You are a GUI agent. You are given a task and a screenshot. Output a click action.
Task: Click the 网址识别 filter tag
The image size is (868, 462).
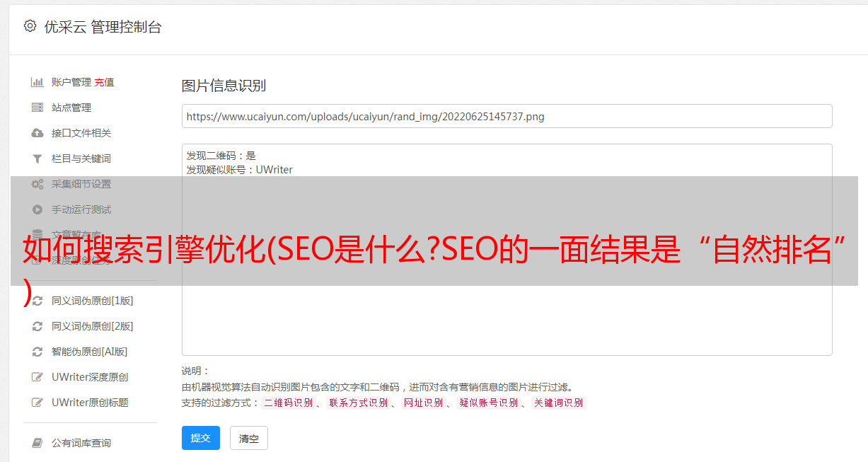423,403
